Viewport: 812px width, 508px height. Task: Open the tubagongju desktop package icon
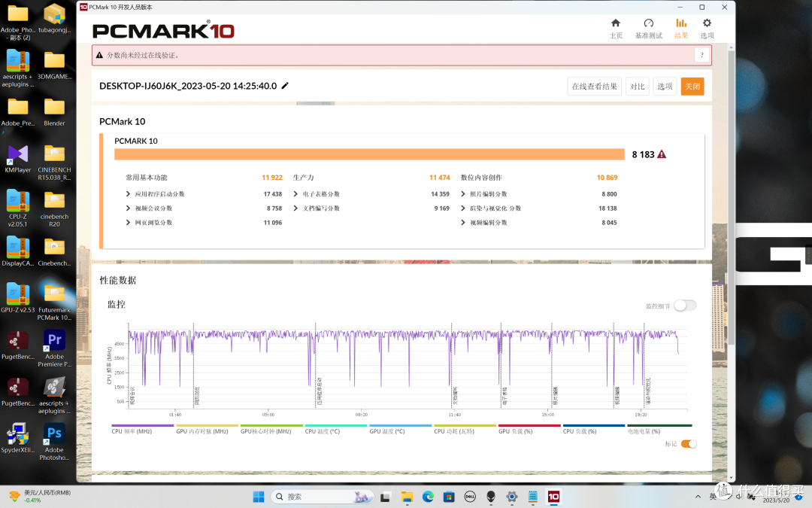tap(54, 18)
